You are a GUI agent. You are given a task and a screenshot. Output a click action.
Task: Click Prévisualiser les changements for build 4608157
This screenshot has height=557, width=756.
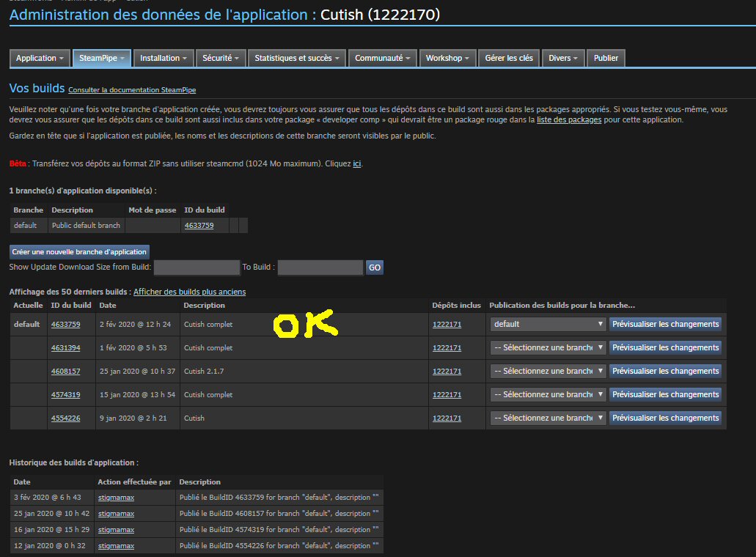[665, 371]
